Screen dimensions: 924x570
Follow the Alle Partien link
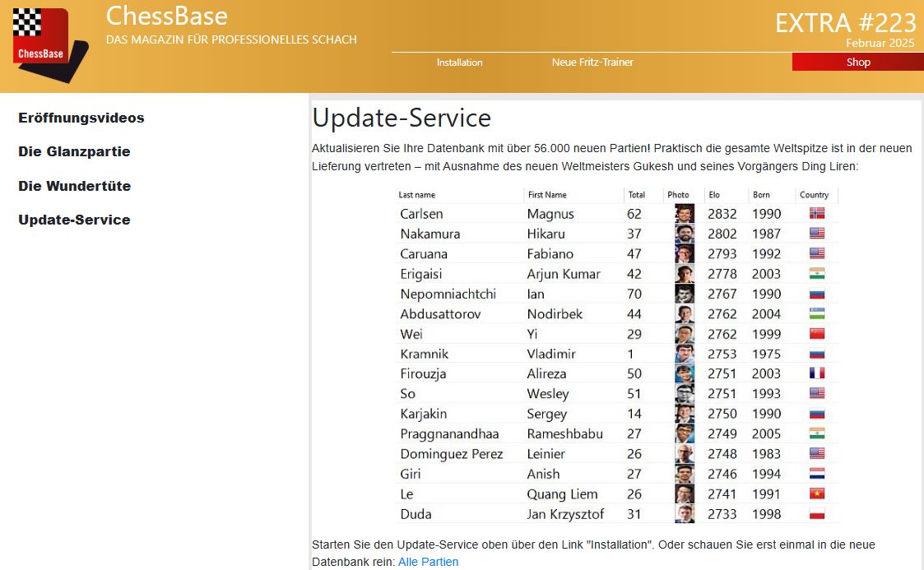pyautogui.click(x=428, y=562)
